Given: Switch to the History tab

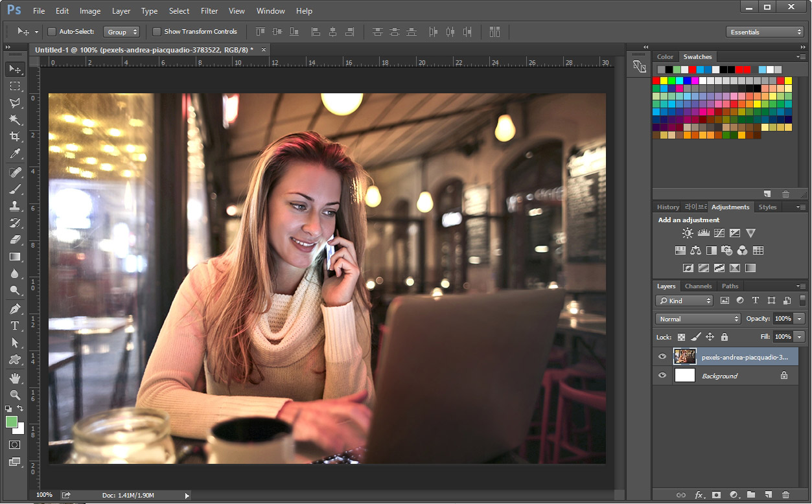Looking at the screenshot, I should tap(667, 207).
